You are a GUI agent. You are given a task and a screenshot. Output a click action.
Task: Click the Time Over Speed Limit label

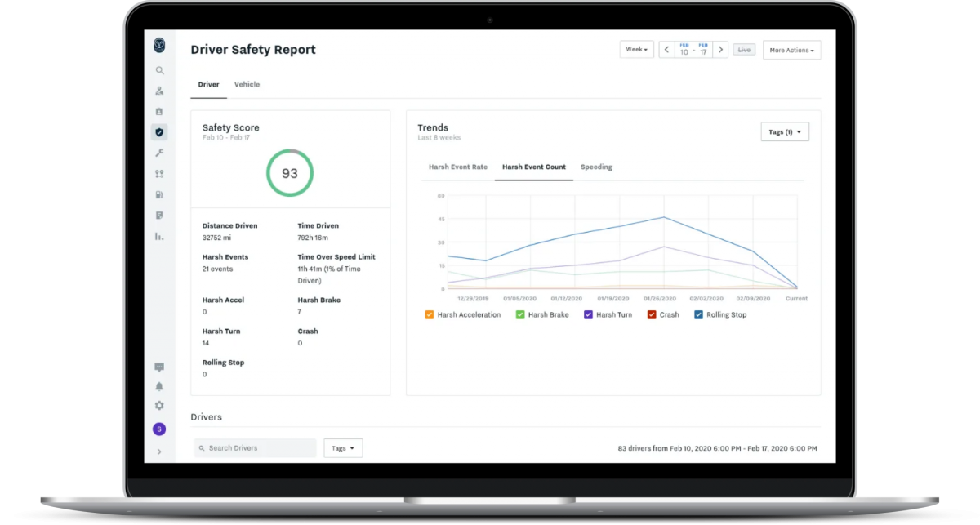(x=336, y=256)
